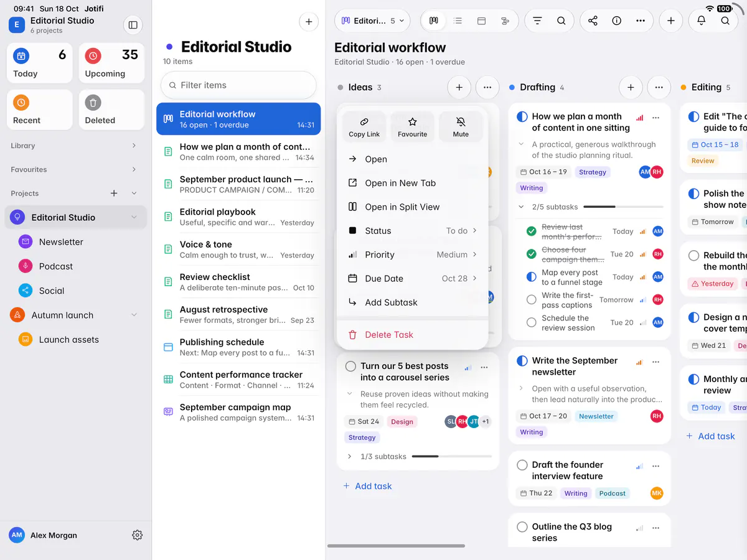
Task: Open Podcast project in sidebar
Action: [x=76, y=266]
